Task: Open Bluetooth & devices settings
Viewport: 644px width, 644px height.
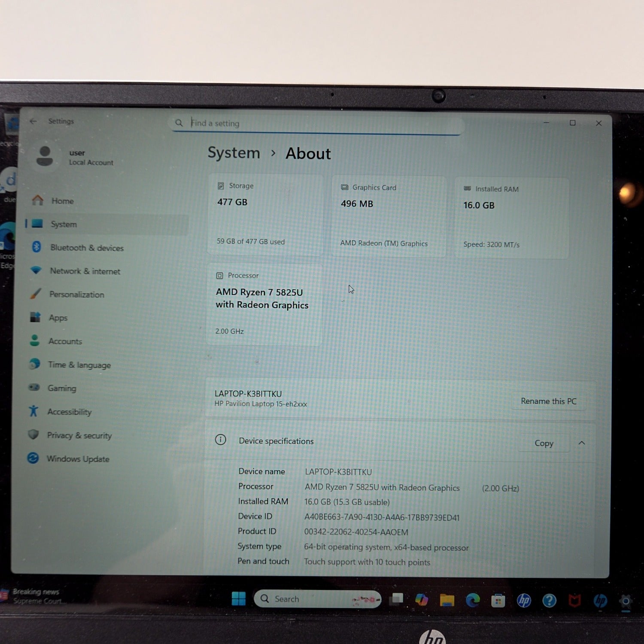Action: click(86, 248)
